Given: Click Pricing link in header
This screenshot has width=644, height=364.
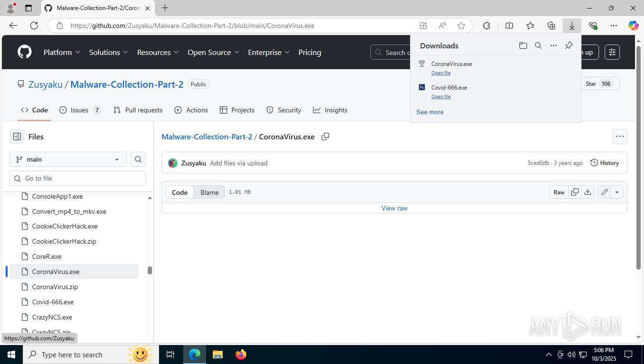Looking at the screenshot, I should 310,52.
